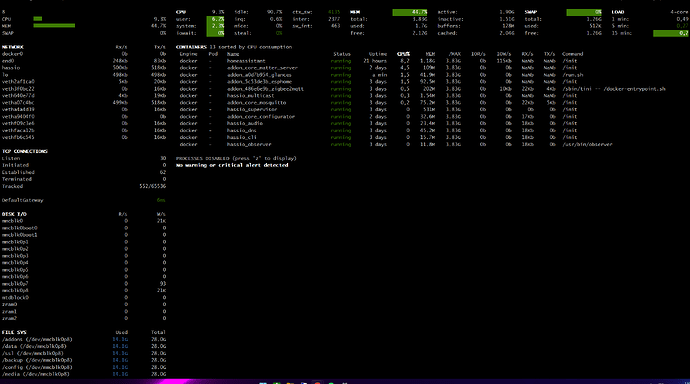Select the hassio_cli container name
The height and width of the screenshot is (384, 690).
242,138
